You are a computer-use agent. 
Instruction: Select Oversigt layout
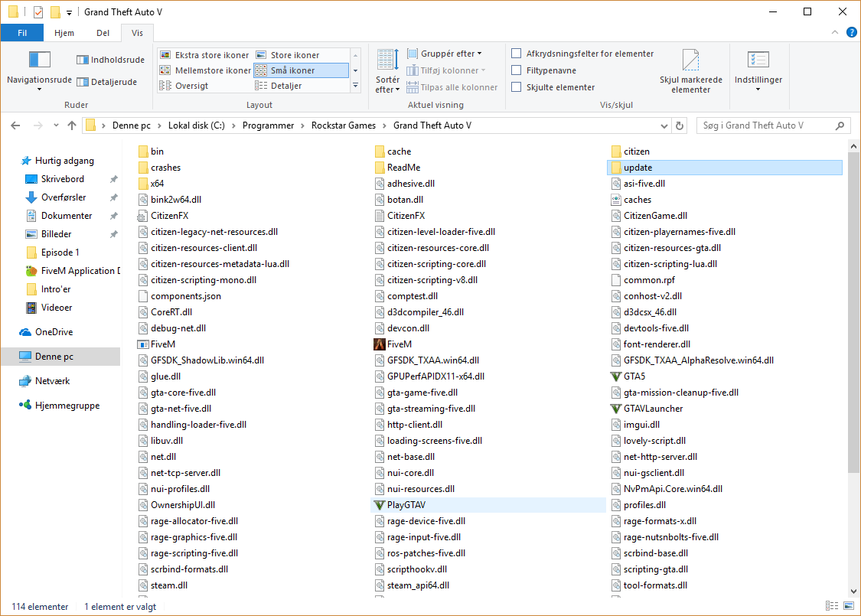click(x=184, y=86)
